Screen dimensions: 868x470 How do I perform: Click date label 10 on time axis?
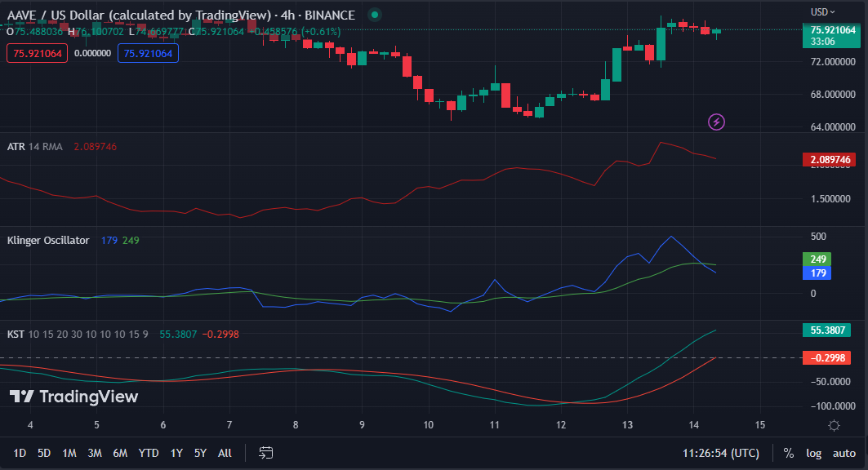[429, 424]
